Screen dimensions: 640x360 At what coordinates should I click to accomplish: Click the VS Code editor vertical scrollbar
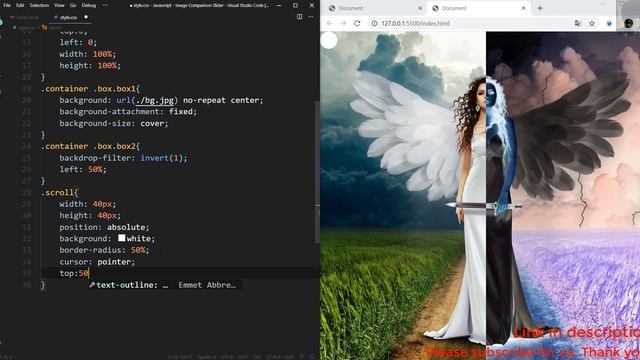click(x=317, y=171)
